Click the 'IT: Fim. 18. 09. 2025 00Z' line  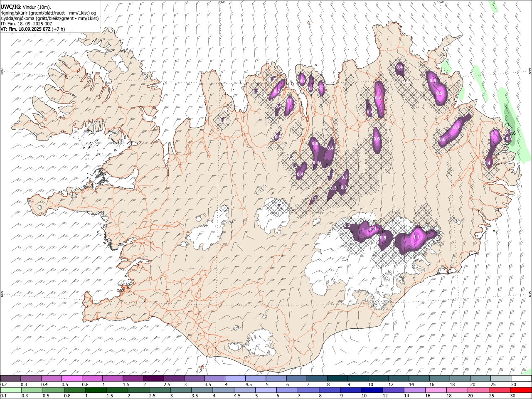click(x=26, y=24)
